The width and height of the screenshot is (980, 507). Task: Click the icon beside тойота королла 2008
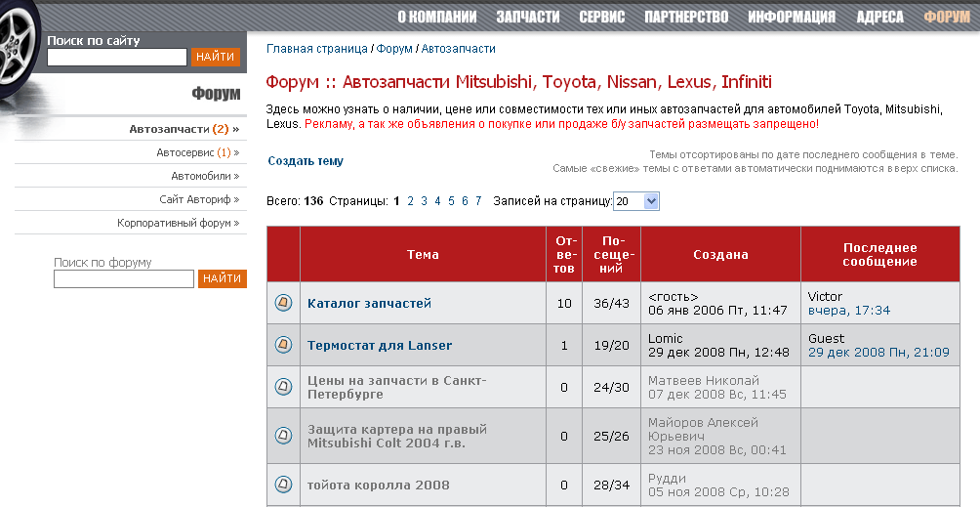(283, 485)
